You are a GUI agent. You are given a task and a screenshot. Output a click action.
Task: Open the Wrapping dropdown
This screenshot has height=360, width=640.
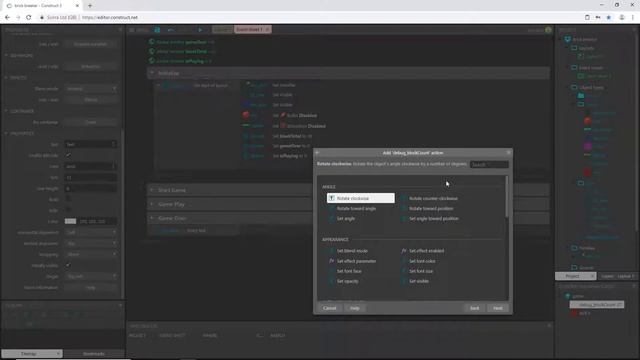[x=91, y=254]
